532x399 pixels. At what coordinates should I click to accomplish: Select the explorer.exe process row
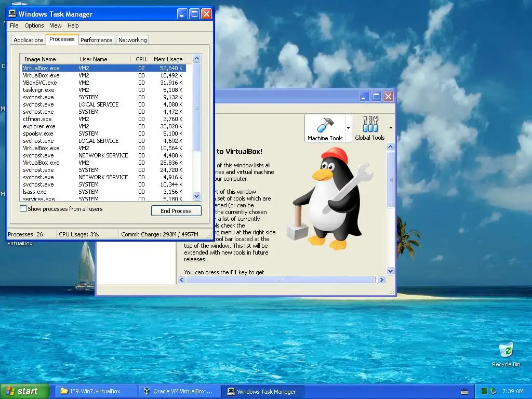[x=104, y=126]
